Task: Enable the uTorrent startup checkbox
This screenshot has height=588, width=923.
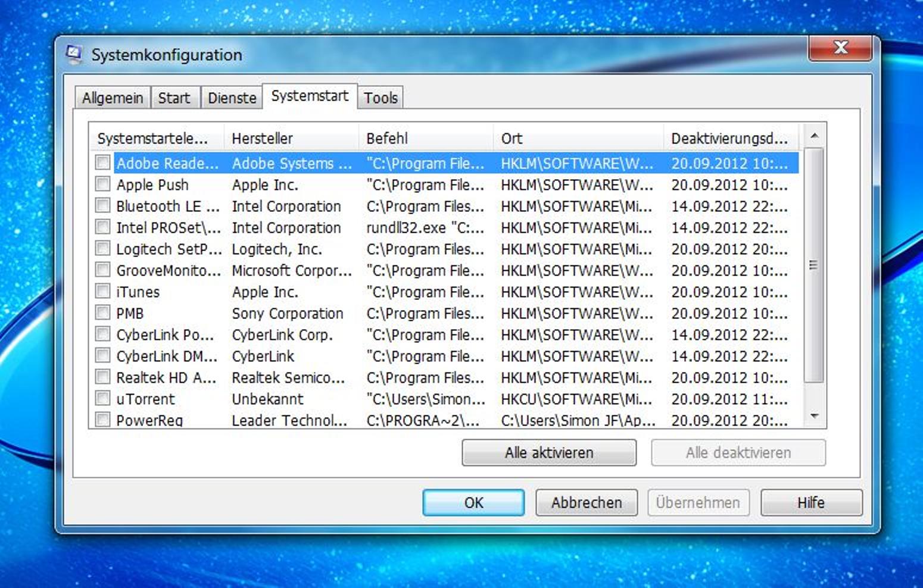Action: pyautogui.click(x=103, y=398)
